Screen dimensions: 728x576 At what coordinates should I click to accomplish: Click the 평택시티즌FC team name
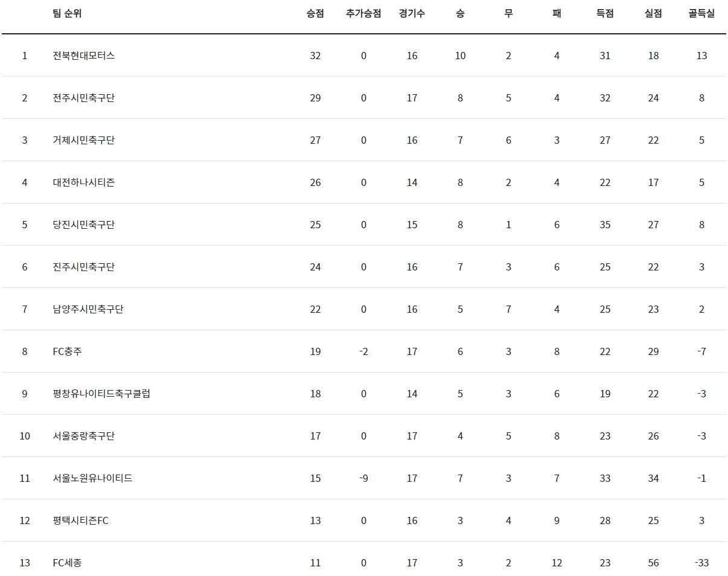(x=80, y=520)
